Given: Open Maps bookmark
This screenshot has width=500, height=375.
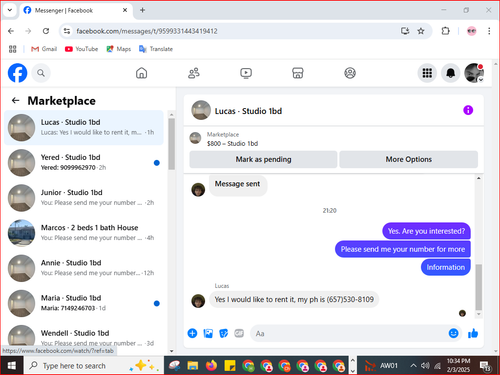Looking at the screenshot, I should pyautogui.click(x=119, y=49).
